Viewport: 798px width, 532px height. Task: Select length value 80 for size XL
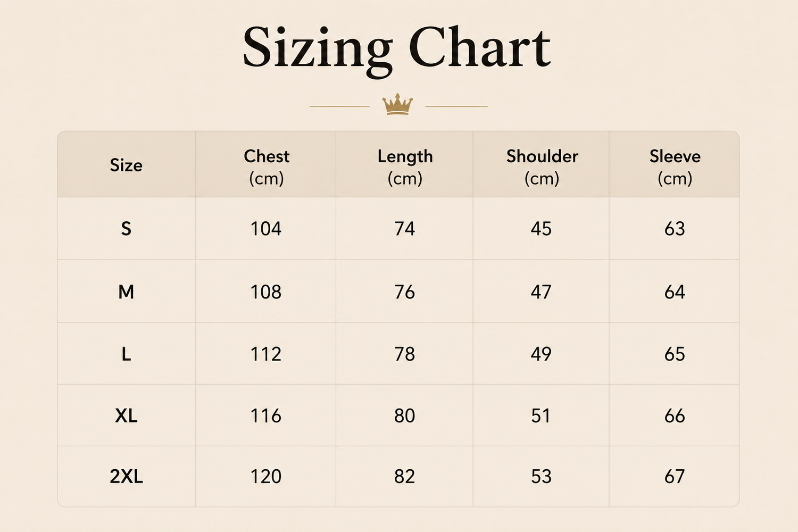405,415
